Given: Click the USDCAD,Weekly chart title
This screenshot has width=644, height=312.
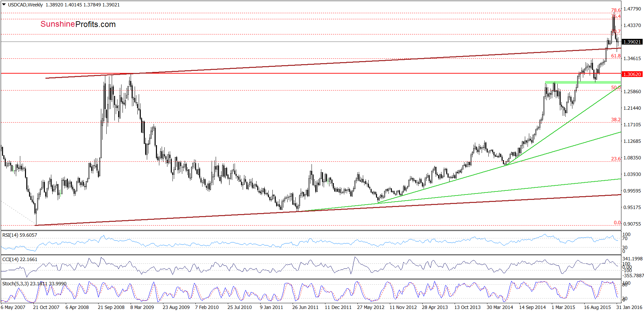Looking at the screenshot, I should pos(25,5).
